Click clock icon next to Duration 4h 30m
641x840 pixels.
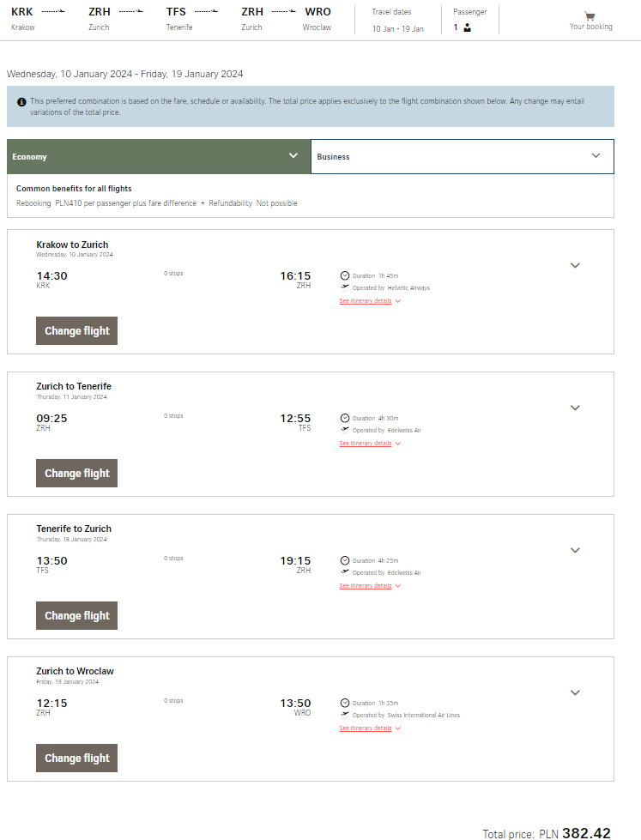click(345, 418)
